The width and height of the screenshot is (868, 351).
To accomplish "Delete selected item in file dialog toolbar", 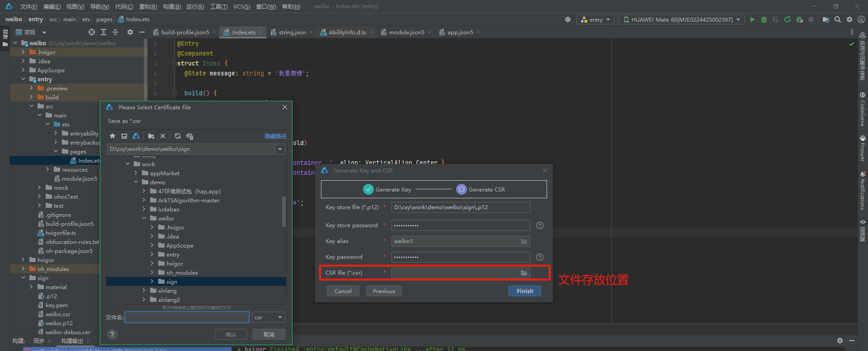I will pyautogui.click(x=163, y=136).
